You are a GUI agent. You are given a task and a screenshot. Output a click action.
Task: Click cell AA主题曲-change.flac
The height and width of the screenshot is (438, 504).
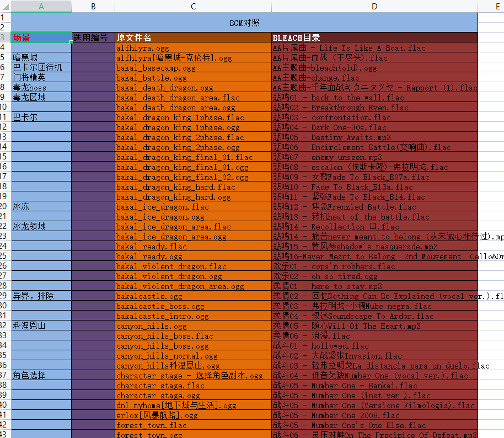click(x=374, y=77)
